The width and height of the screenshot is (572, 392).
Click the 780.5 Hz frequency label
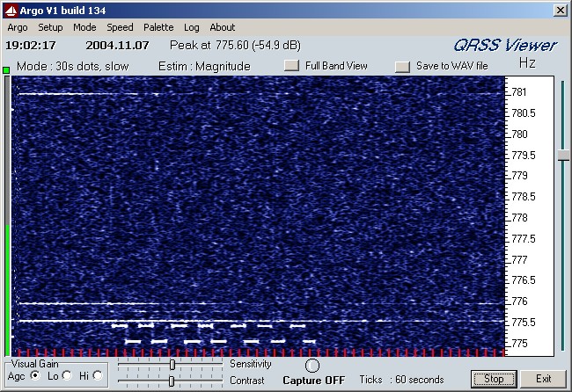[x=524, y=113]
